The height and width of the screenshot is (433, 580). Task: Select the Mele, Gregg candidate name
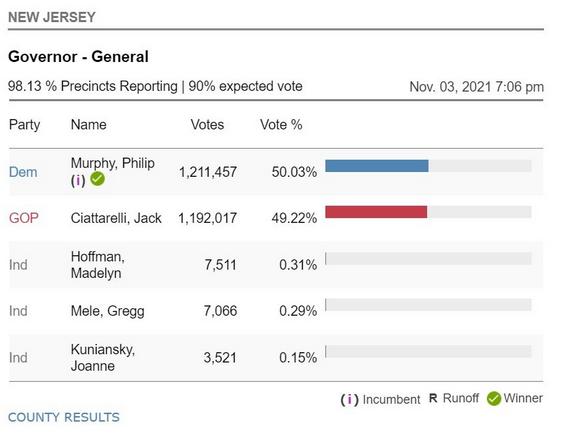click(x=107, y=311)
